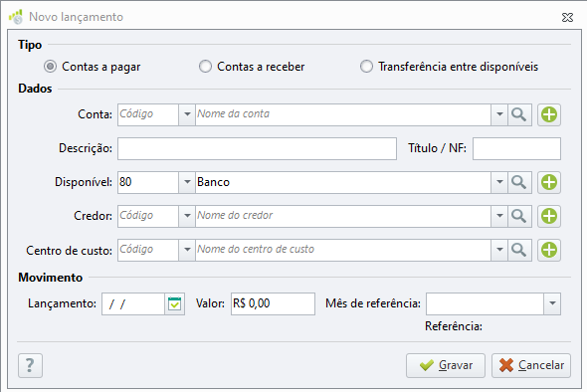Add new Centro de custo entry
Image resolution: width=587 pixels, height=392 pixels.
point(549,250)
